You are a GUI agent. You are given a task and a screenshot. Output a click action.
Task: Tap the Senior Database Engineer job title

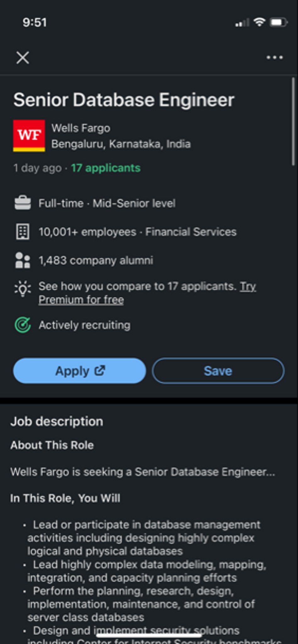click(x=124, y=100)
